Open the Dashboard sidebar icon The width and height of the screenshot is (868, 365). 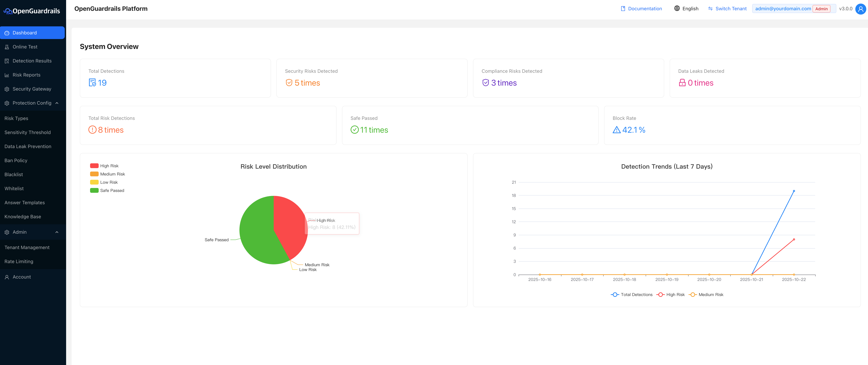coord(7,33)
